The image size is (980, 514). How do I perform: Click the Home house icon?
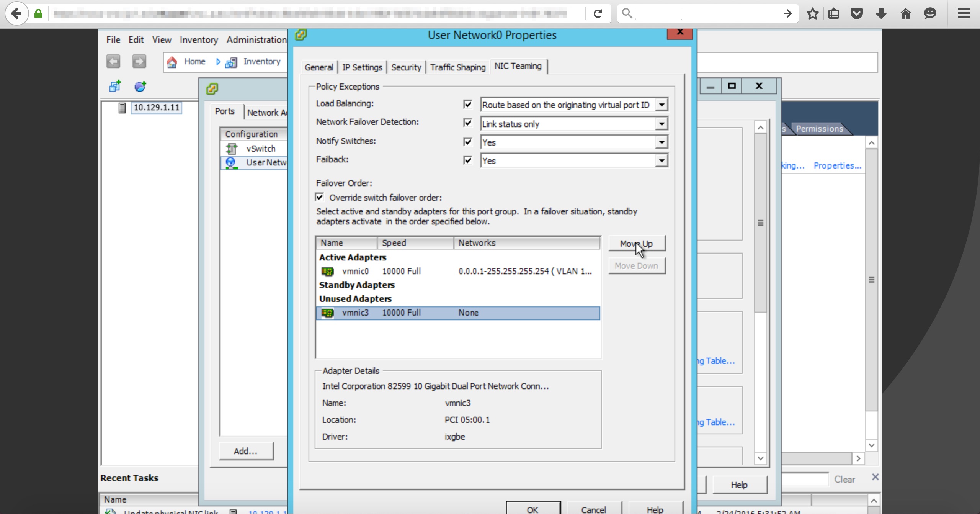point(172,62)
